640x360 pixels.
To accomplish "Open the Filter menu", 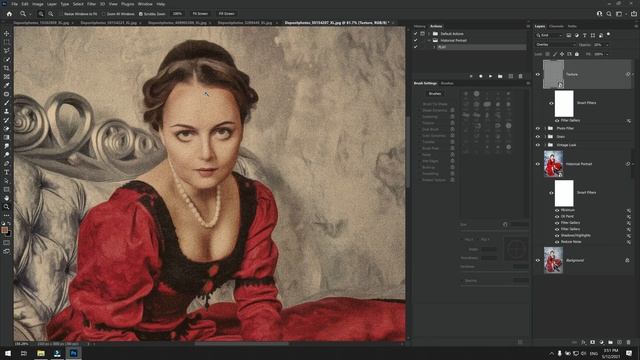I will 91,4.
